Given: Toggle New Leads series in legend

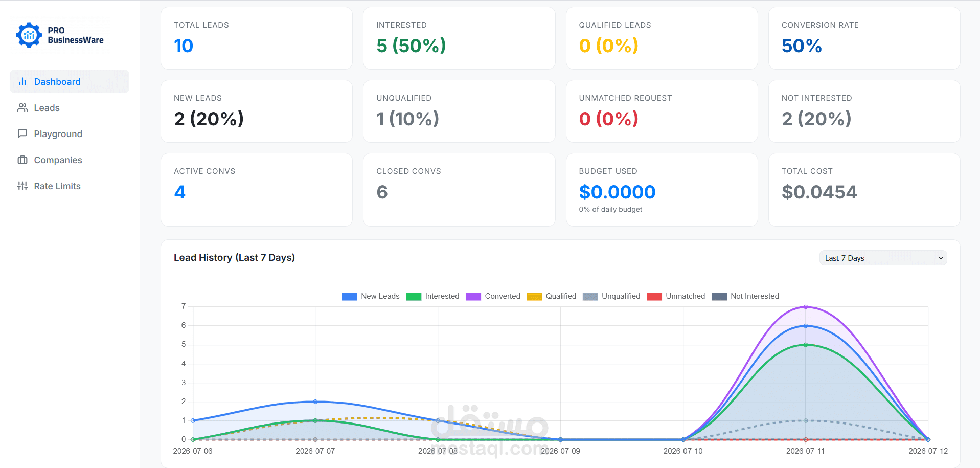Looking at the screenshot, I should pos(371,296).
